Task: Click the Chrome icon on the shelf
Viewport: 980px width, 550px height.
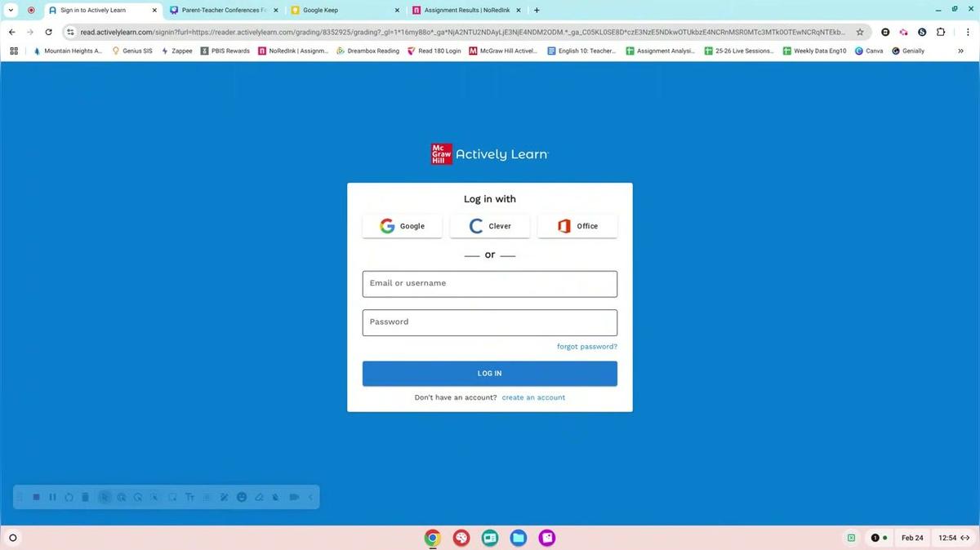Action: click(x=433, y=538)
